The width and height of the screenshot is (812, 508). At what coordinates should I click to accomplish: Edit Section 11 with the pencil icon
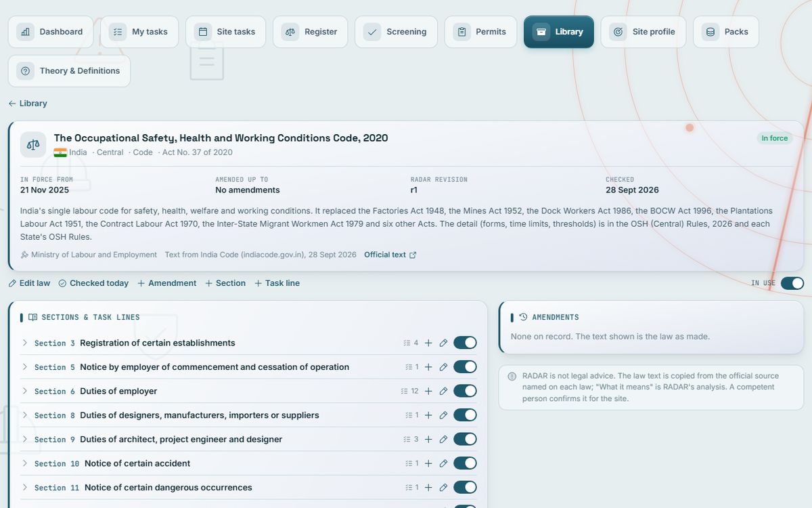pyautogui.click(x=443, y=487)
